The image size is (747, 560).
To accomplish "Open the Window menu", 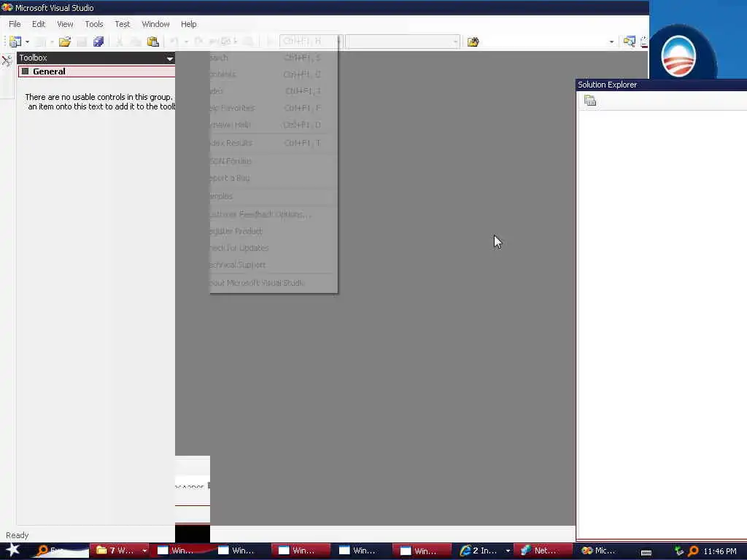I will (155, 24).
